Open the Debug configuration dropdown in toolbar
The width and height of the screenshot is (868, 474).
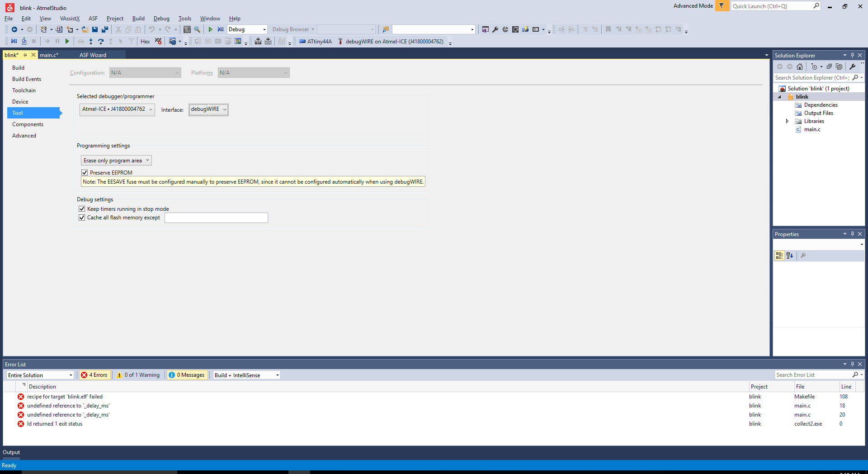[x=247, y=29]
